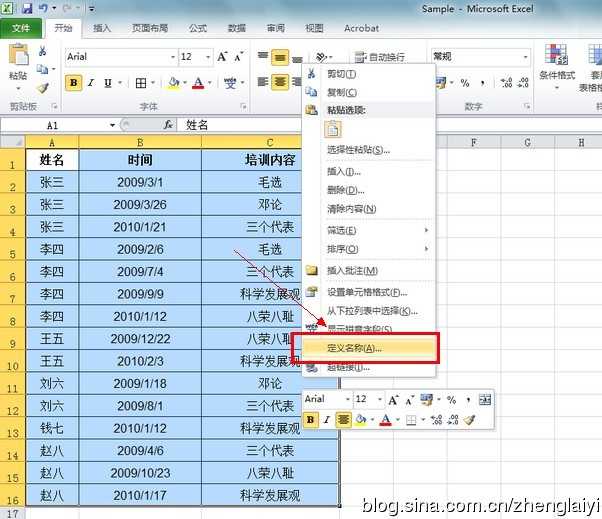Choose 插入批注(M) in context menu

tap(369, 271)
